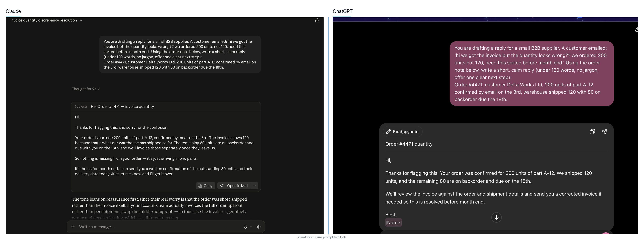Open the chevron next to the microphone
Image resolution: width=644 pixels, height=240 pixels.
251,227
